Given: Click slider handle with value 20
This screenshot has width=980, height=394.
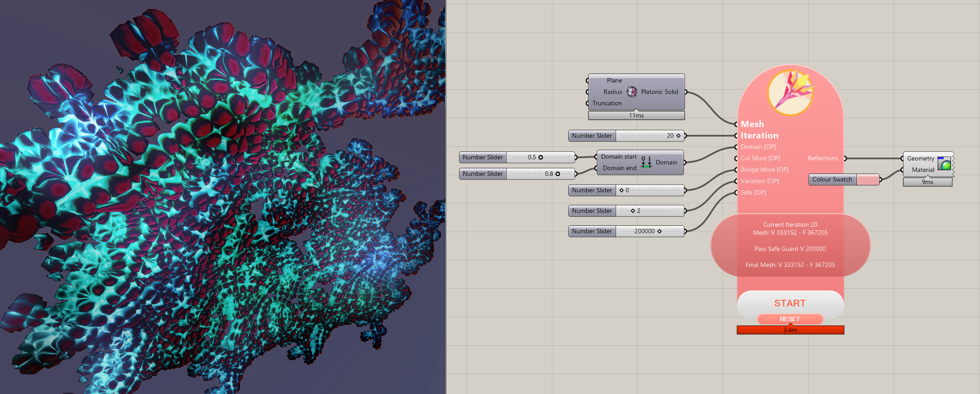Looking at the screenshot, I should coord(679,136).
